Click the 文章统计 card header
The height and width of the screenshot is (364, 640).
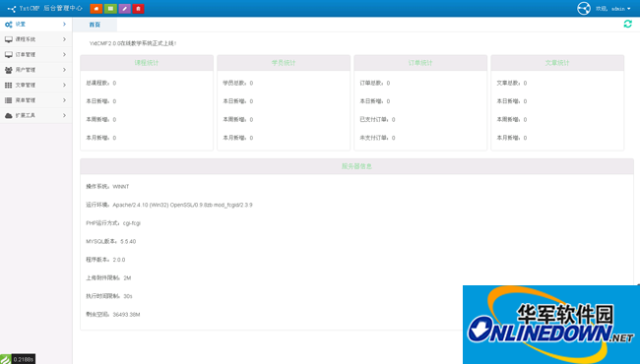coord(557,63)
